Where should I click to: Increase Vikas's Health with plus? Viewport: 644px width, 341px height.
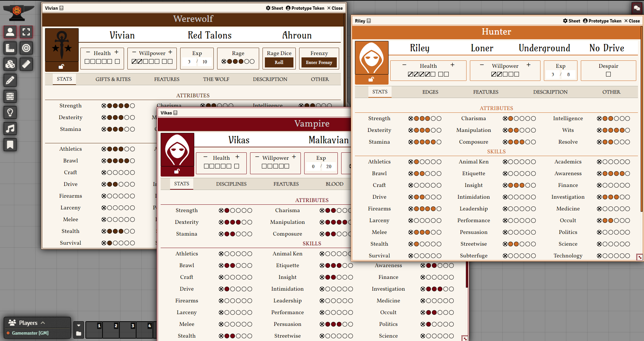click(x=237, y=157)
